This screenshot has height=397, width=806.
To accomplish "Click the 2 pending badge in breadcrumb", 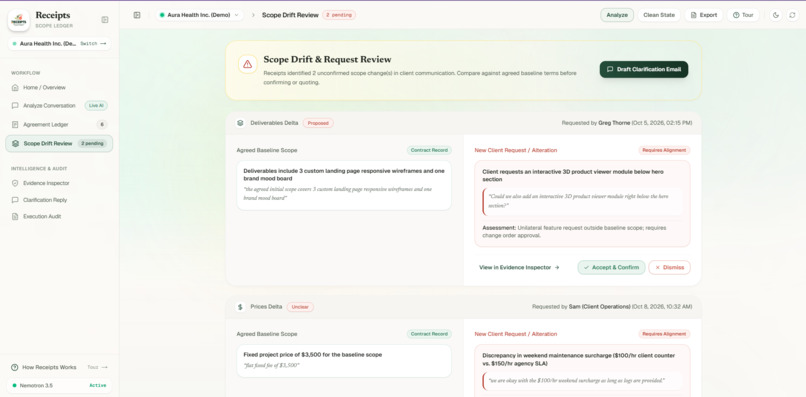I will coord(339,15).
